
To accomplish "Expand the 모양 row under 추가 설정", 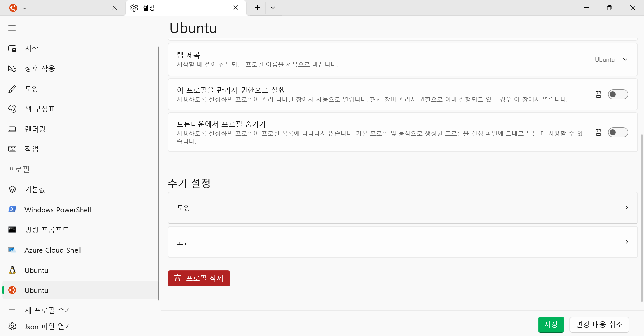I will coord(403,208).
